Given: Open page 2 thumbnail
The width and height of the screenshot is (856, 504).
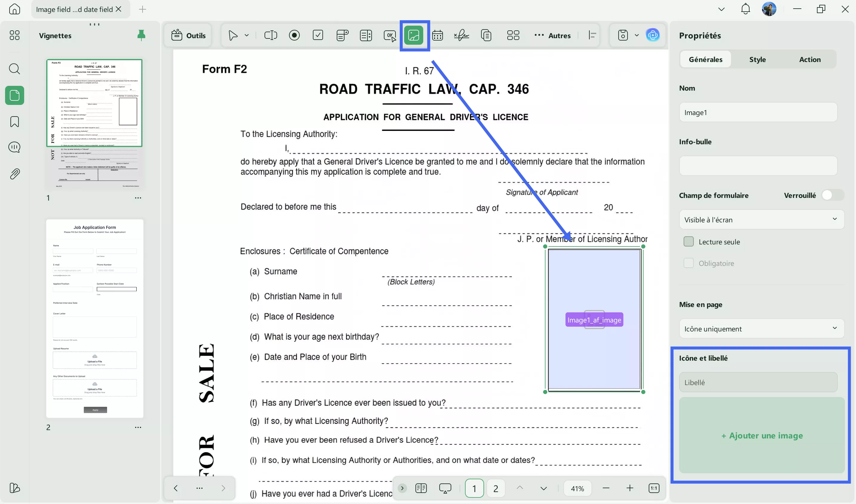Looking at the screenshot, I should tap(95, 318).
